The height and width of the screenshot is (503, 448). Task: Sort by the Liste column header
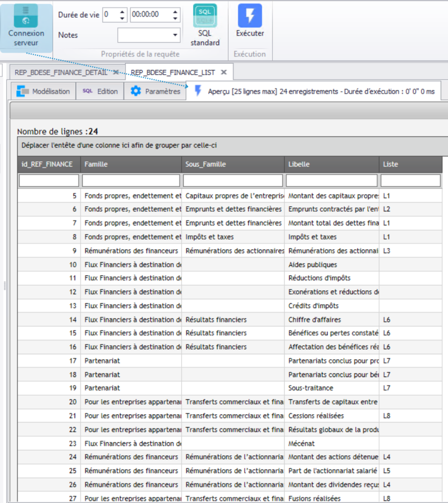(411, 164)
